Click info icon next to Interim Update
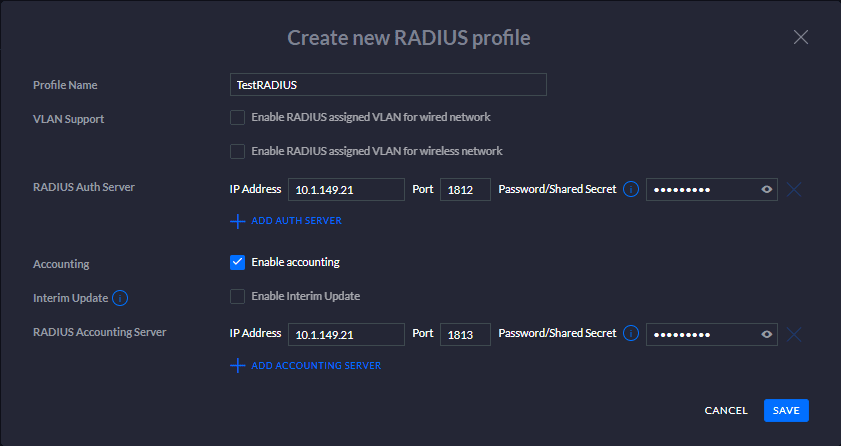841x446 pixels. 120,297
